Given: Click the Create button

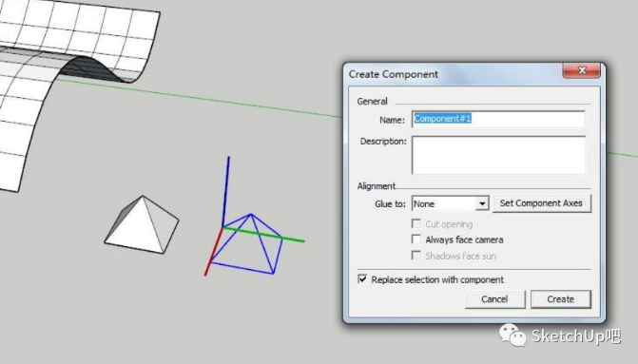Looking at the screenshot, I should 561,299.
